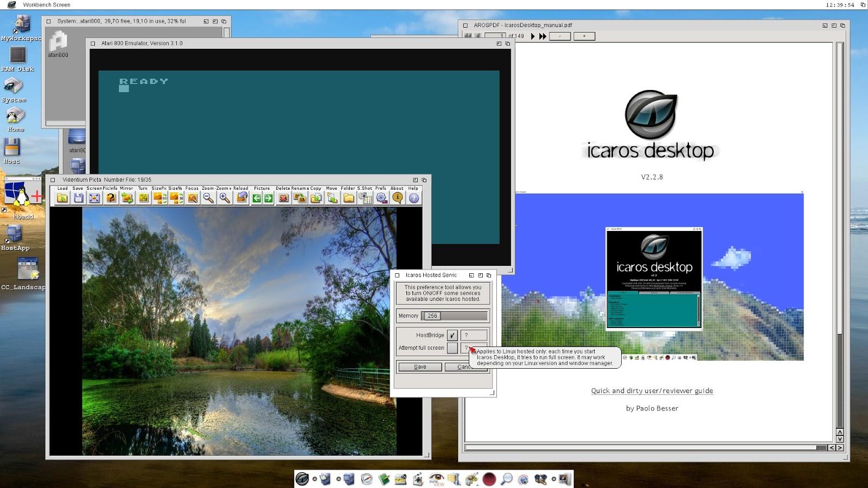Expand the first dock group arrow after the Icaros logo
Viewport: 868px width, 488px height.
pos(315,479)
